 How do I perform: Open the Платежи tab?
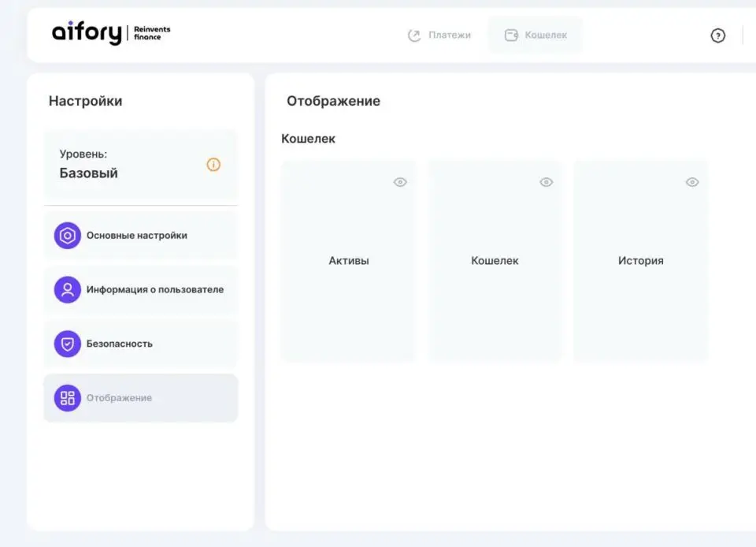(439, 35)
